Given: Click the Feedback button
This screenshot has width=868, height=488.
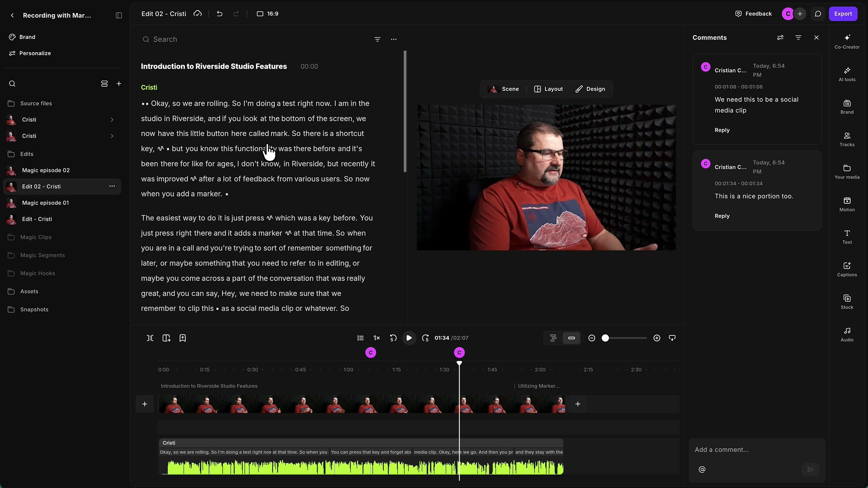Looking at the screenshot, I should coord(753,13).
